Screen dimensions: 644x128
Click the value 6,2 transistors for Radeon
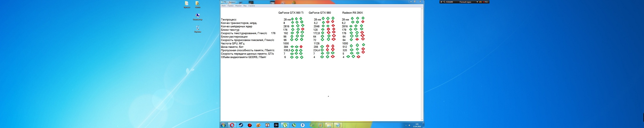coord(344,23)
